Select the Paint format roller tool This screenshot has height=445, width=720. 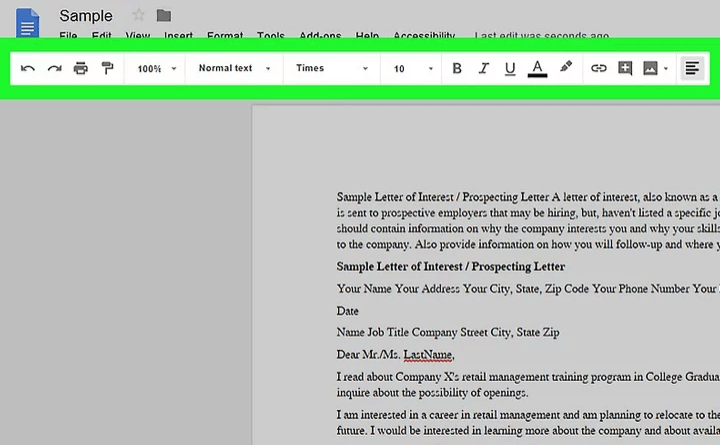click(107, 69)
